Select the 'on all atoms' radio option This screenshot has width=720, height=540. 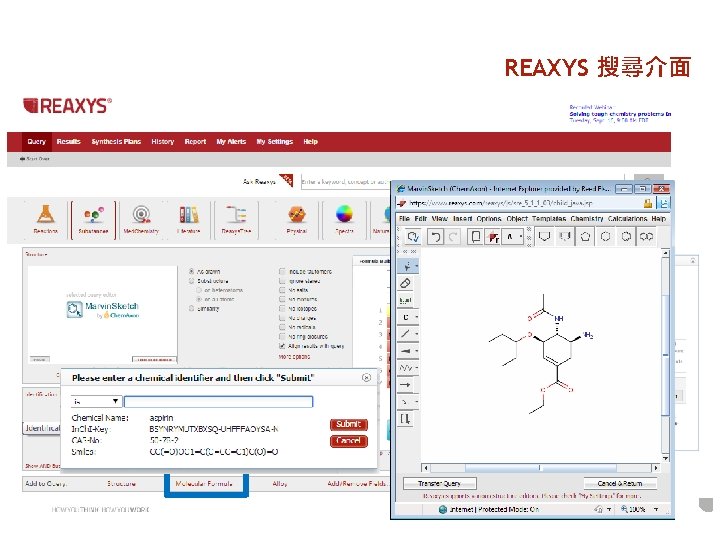click(x=199, y=299)
